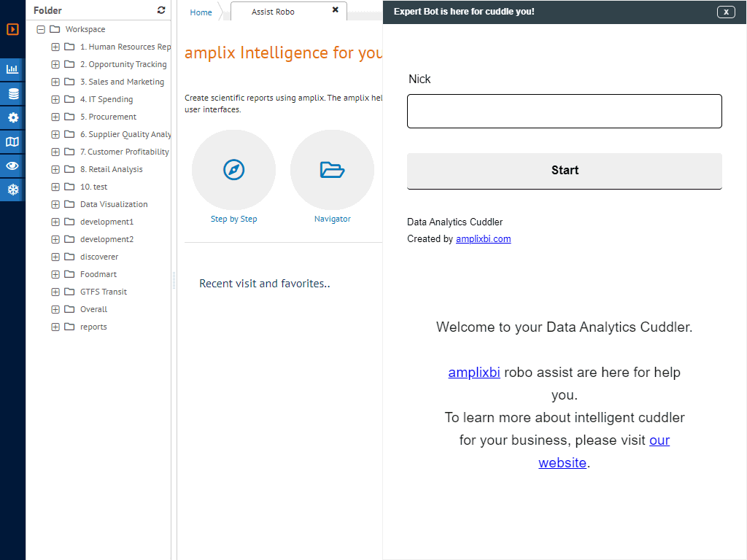Expand the 3. Sales and Marketing folder
Image resolution: width=747 pixels, height=560 pixels.
[x=55, y=82]
